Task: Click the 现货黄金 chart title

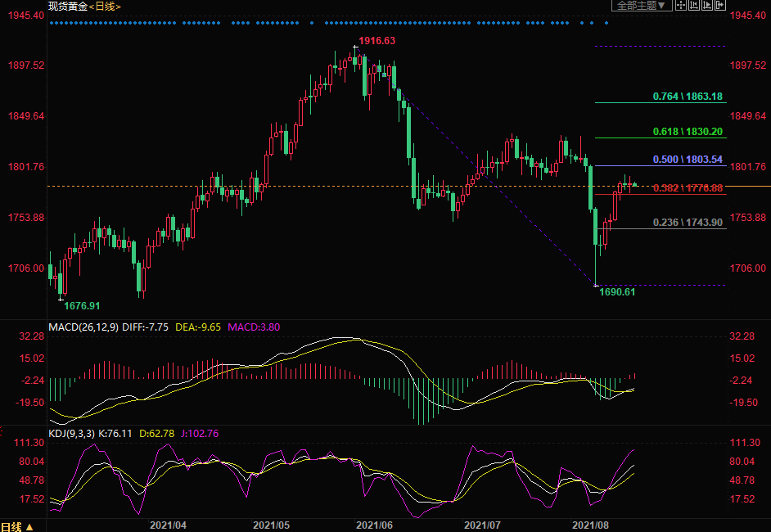Action: click(x=68, y=7)
